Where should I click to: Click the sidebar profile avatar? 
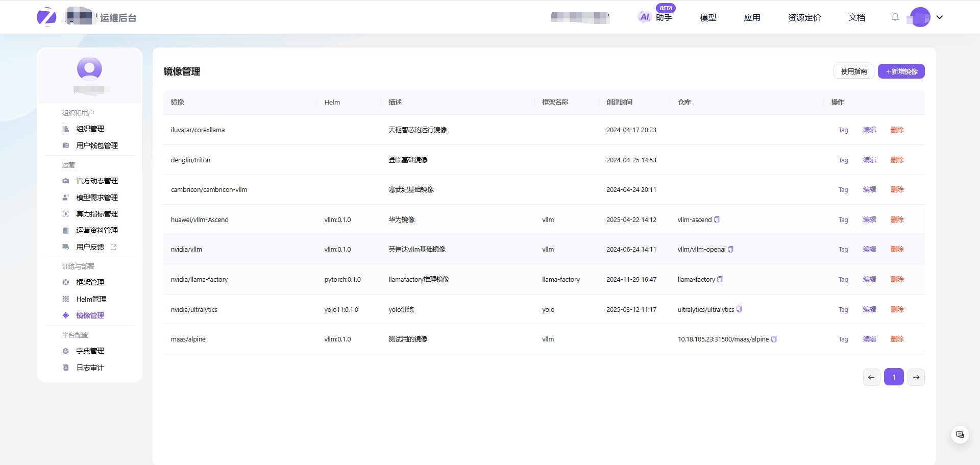(x=89, y=68)
